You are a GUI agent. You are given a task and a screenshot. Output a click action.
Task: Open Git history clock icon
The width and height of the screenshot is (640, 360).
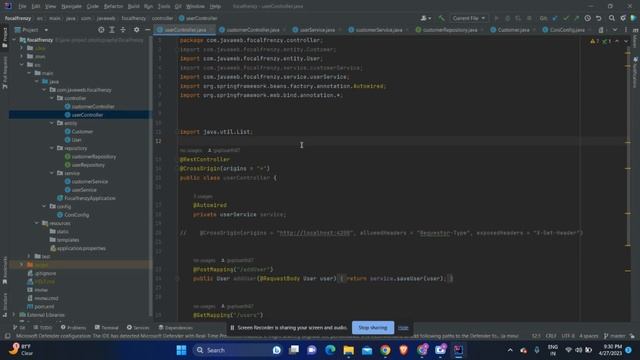coord(587,18)
